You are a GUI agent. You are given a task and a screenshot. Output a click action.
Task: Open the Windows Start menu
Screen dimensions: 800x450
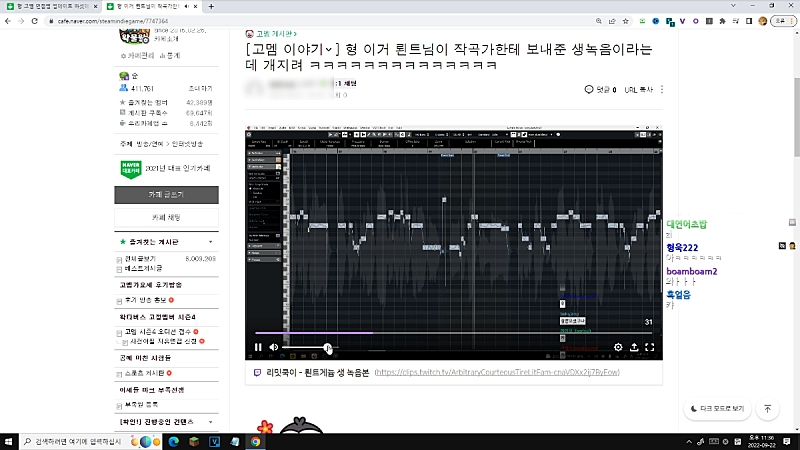coord(9,442)
